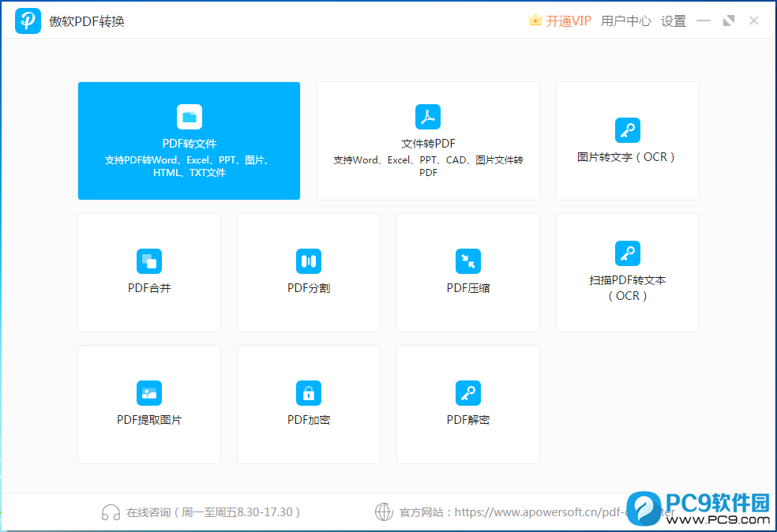Click the 文件转PDF Acrobat icon
This screenshot has height=532, width=777.
[x=428, y=116]
